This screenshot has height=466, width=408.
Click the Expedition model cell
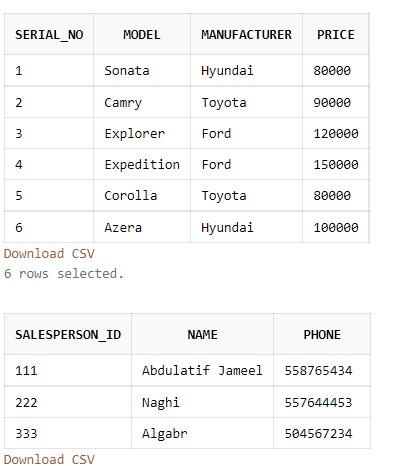(x=142, y=165)
